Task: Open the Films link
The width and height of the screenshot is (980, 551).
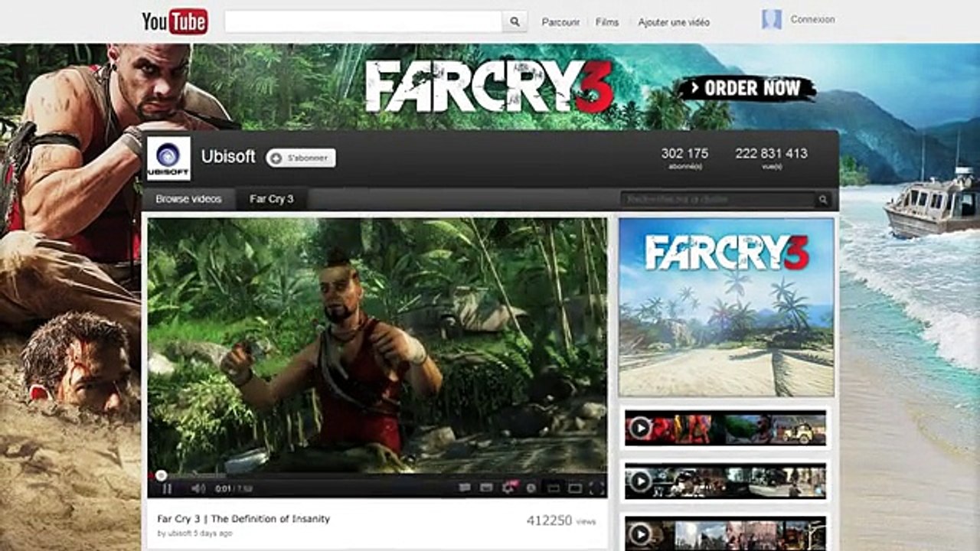Action: click(607, 22)
